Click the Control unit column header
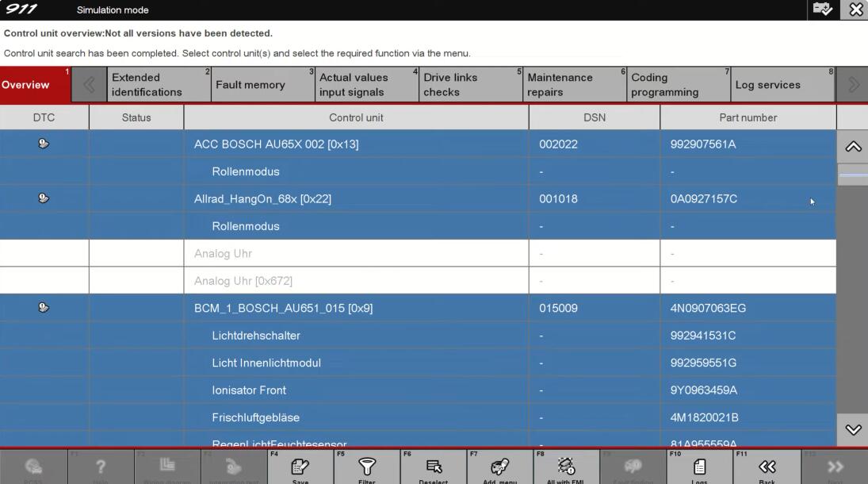The width and height of the screenshot is (868, 484). [x=356, y=117]
